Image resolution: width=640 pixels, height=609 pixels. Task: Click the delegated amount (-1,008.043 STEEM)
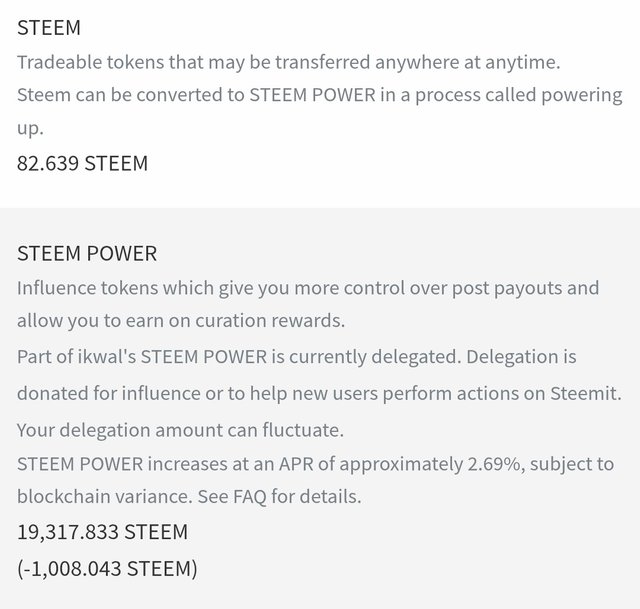107,569
